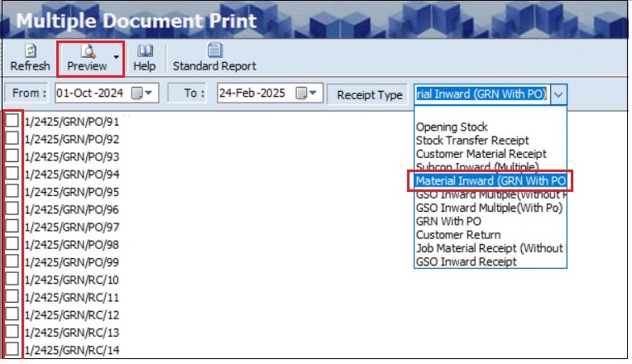Expand the Preview button dropdown arrow
Screen dimensions: 632x364
(116, 59)
